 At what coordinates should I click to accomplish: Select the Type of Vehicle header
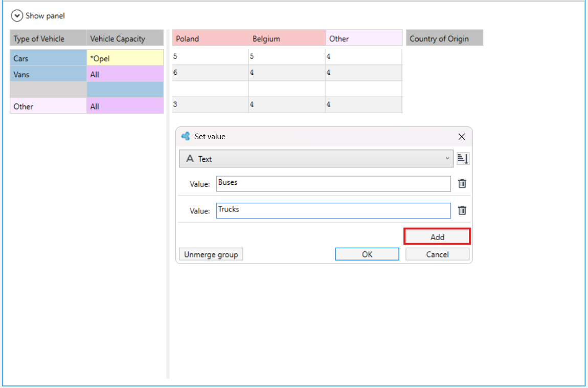coord(49,38)
